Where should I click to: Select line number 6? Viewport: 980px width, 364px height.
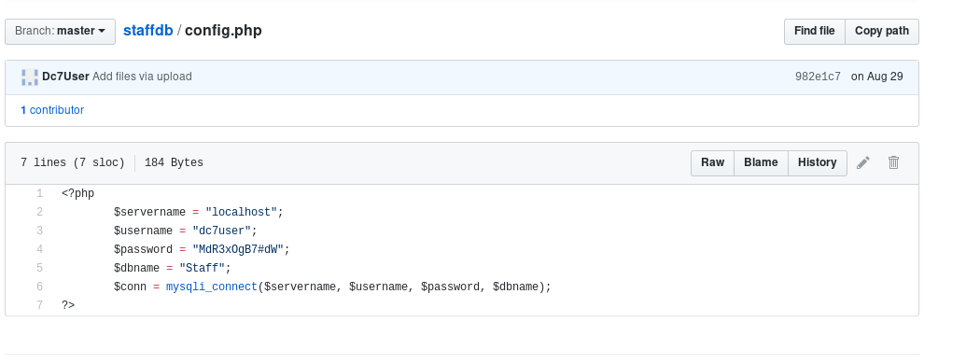click(39, 287)
